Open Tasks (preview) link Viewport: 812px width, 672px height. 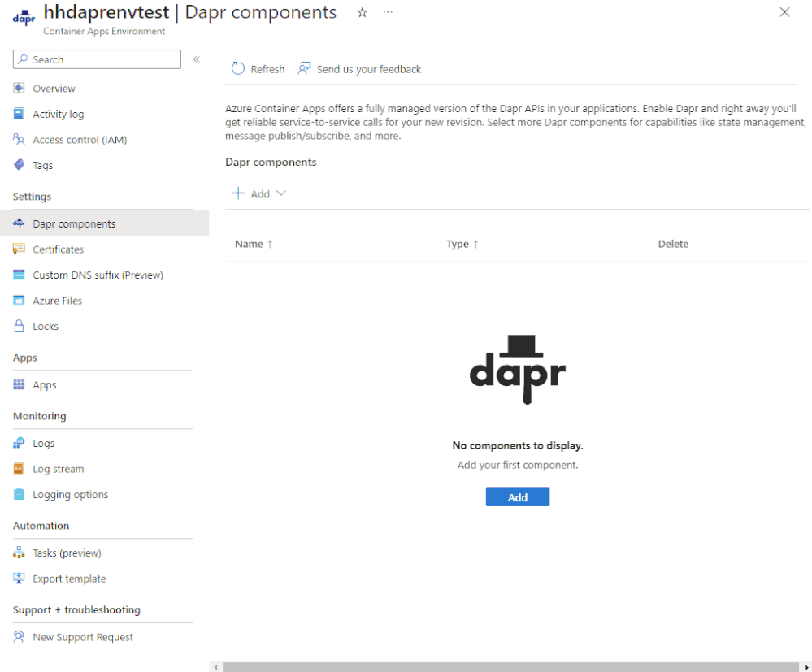pos(67,553)
